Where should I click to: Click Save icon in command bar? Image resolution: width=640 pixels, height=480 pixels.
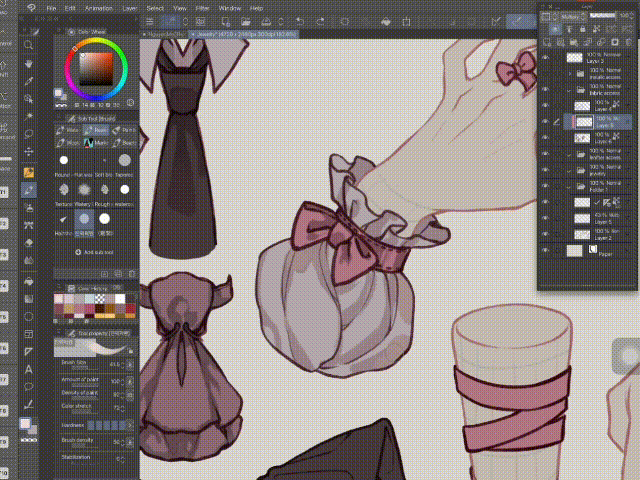(x=266, y=22)
